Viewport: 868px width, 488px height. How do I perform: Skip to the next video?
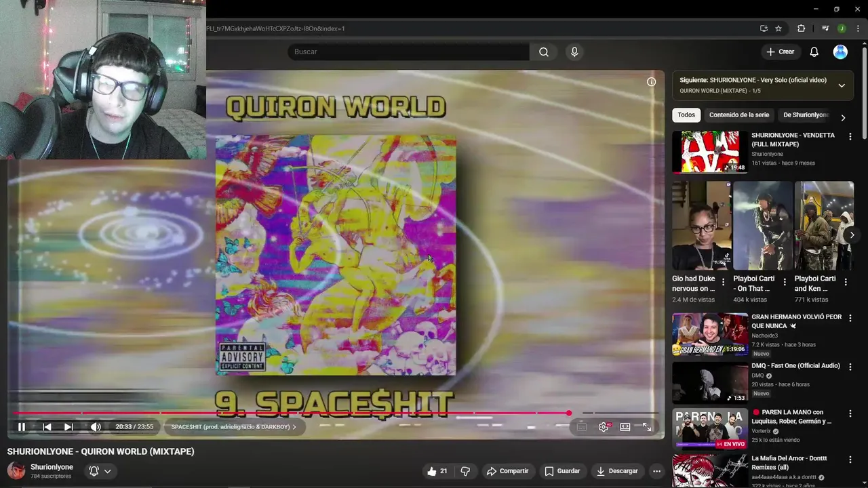(x=68, y=427)
